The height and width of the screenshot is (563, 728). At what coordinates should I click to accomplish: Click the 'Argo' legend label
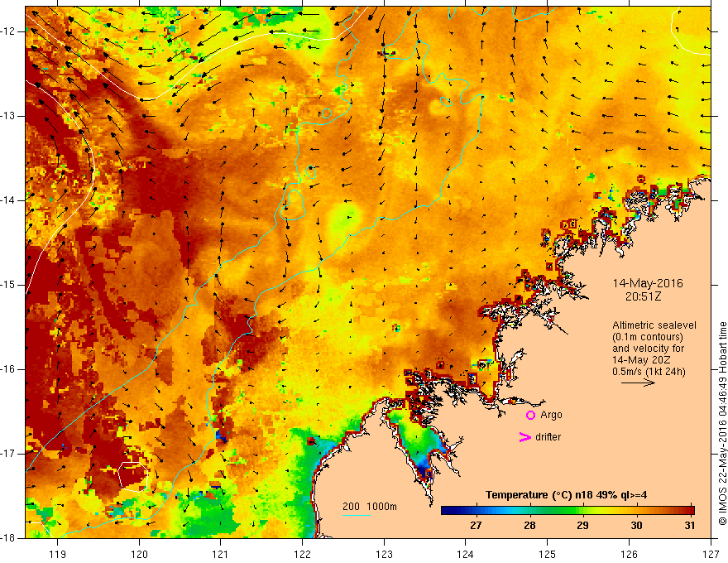551,415
